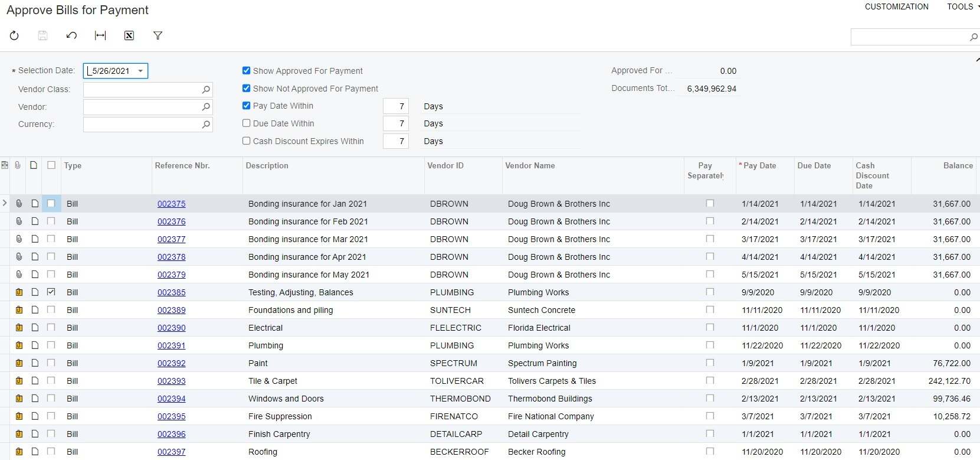Open bill reference link 002391
Viewport: 980px width, 460px height.
(172, 345)
